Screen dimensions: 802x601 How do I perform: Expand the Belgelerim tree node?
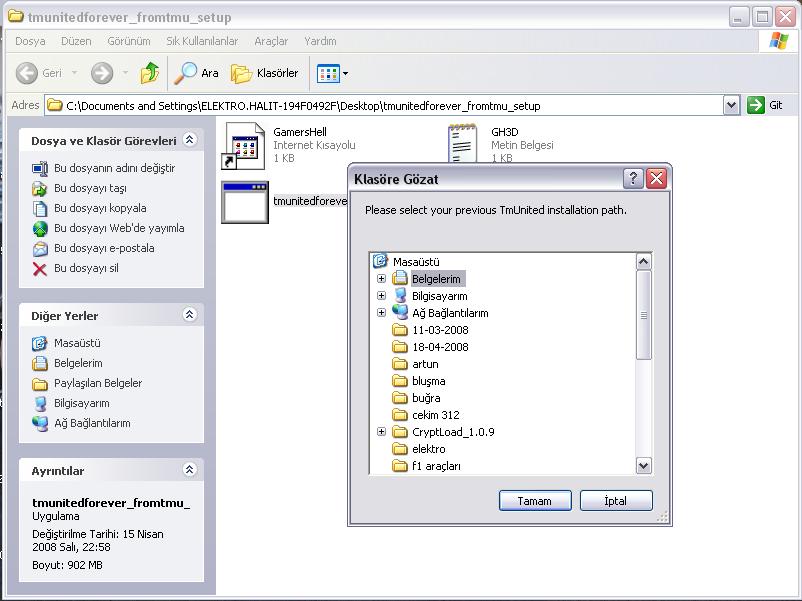tap(381, 279)
